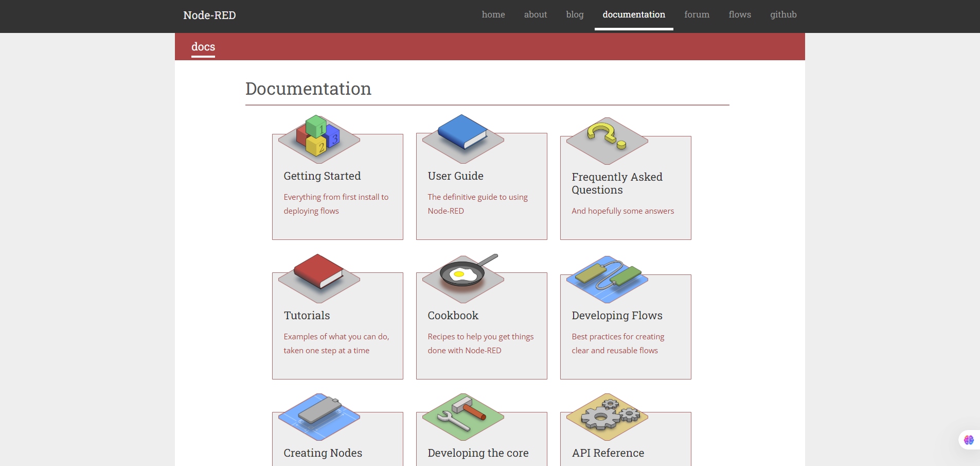Open the API Reference heading link
This screenshot has height=466, width=980.
pos(608,453)
